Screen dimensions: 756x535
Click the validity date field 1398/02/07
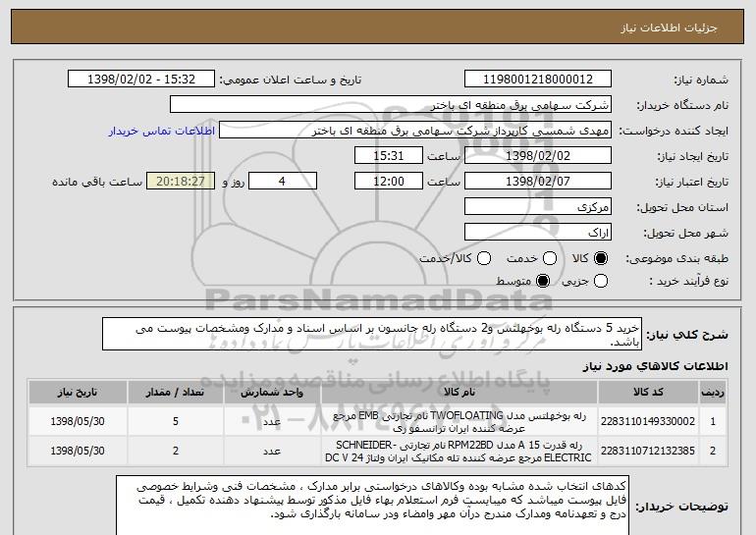tap(538, 182)
